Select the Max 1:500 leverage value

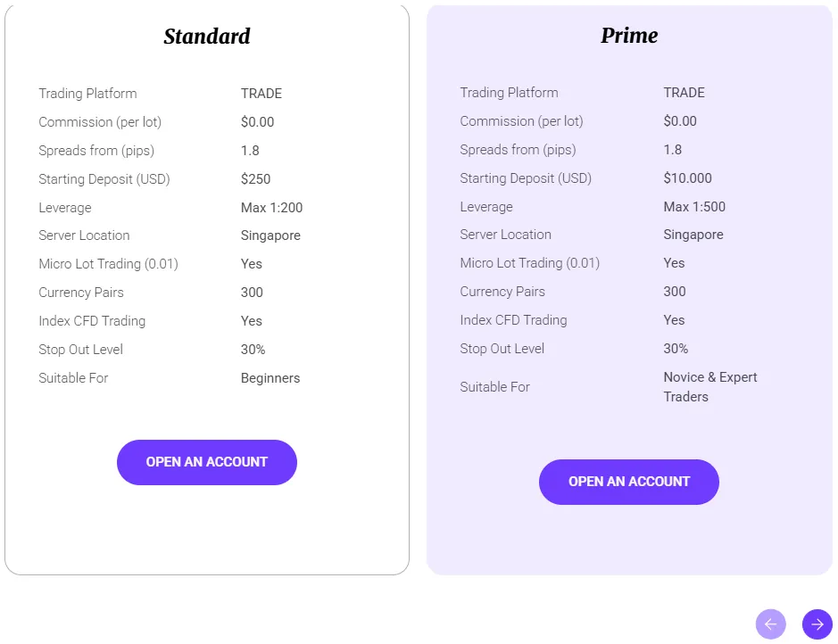694,207
